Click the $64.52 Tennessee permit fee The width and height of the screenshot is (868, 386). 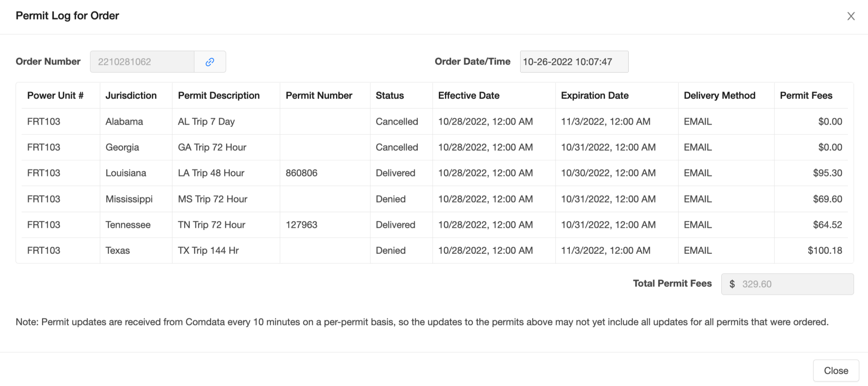pos(827,225)
